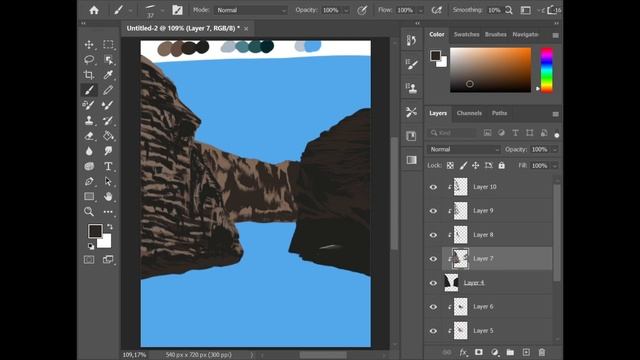Image resolution: width=640 pixels, height=360 pixels.
Task: Toggle lock all for layer
Action: [502, 165]
